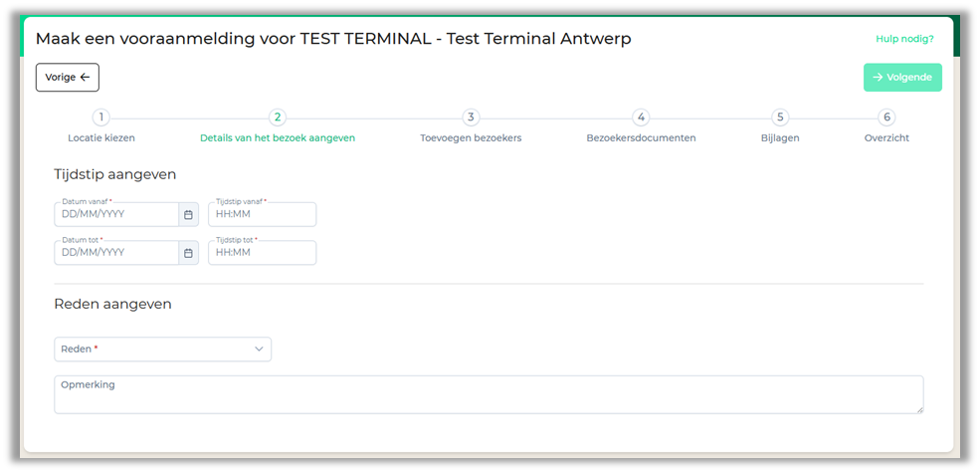Select step 3 circle Toevoegen bezoekers
The height and width of the screenshot is (473, 980).
(x=471, y=118)
